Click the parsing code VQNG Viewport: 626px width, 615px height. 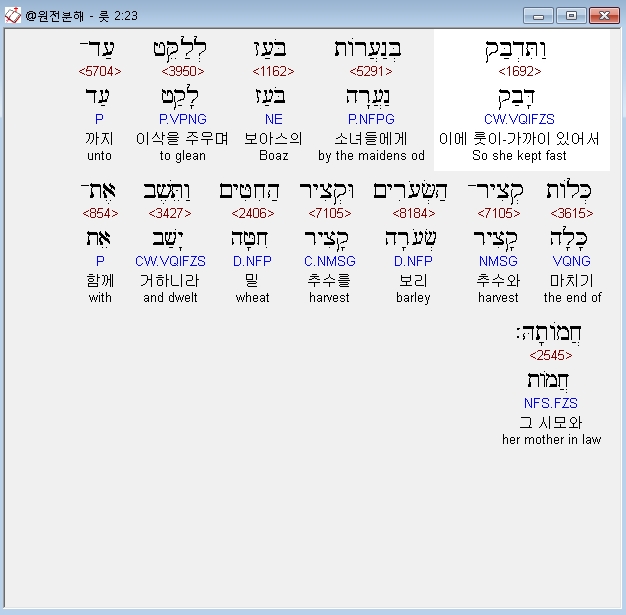click(571, 261)
